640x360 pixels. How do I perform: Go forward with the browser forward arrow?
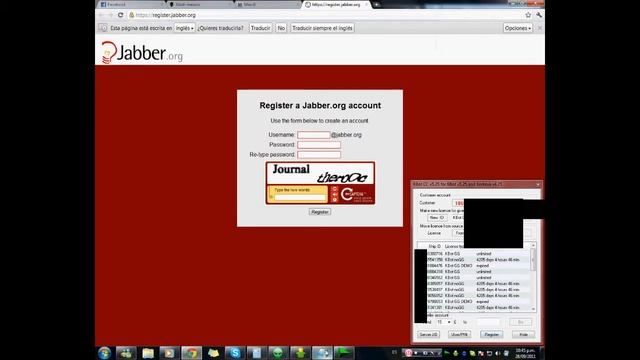[111, 15]
